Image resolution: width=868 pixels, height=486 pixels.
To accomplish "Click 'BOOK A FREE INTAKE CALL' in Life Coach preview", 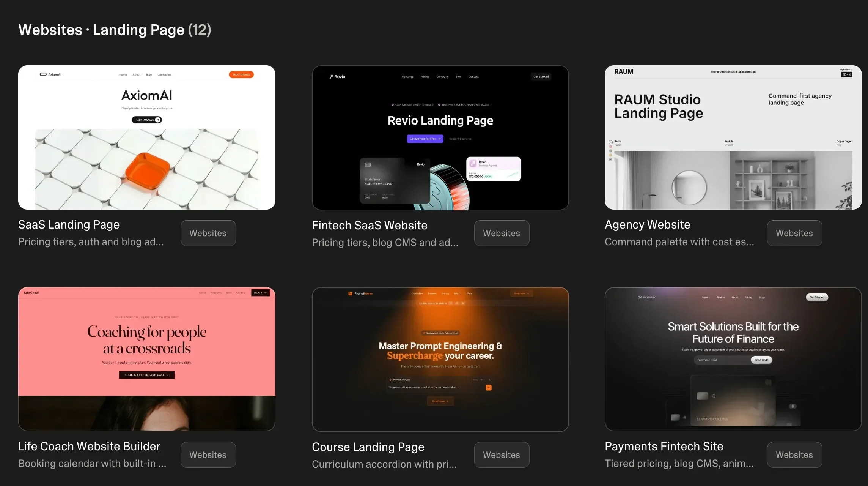I will [146, 375].
